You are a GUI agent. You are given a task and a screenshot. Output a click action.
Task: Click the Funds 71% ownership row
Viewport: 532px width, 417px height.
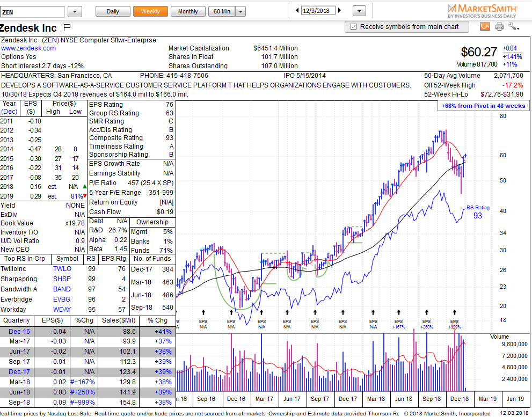[152, 251]
